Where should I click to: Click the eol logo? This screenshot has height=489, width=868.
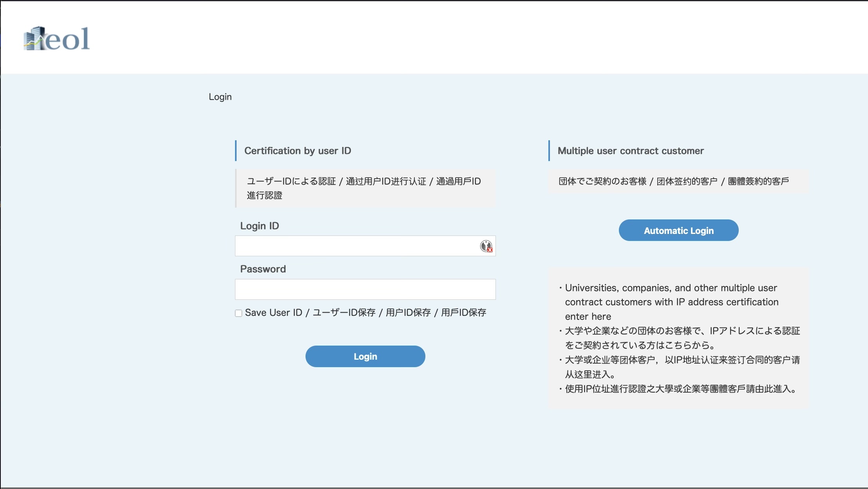coord(57,38)
